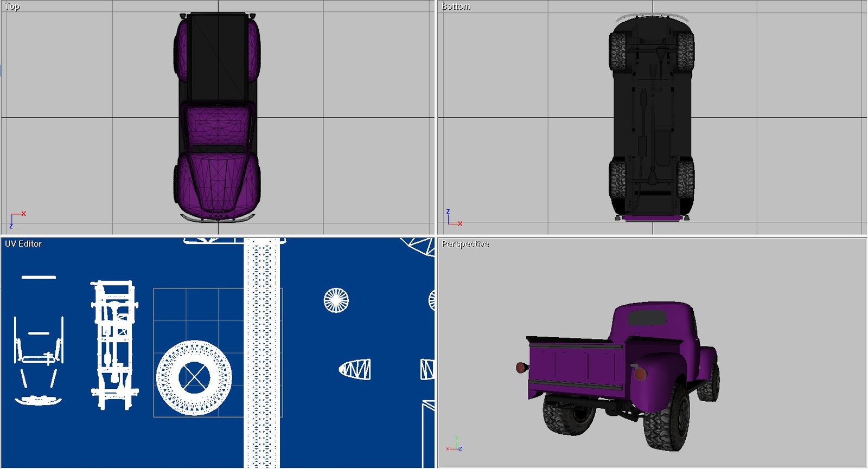The image size is (868, 469).
Task: Select the vertical tire tread UV strip
Action: [x=261, y=352]
